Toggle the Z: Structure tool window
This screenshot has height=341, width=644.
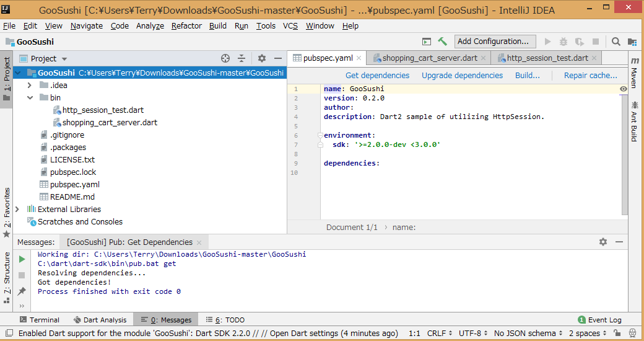[7, 277]
